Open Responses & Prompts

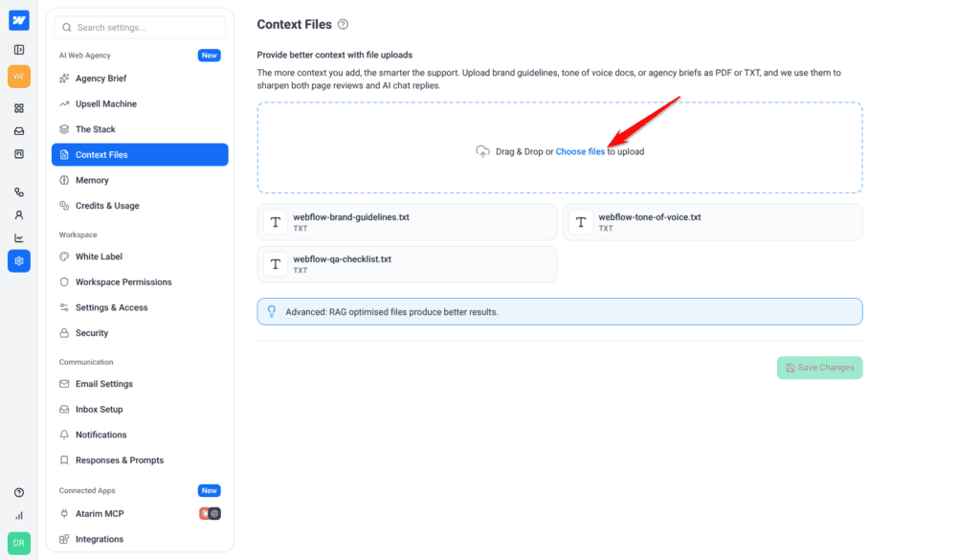(x=140, y=460)
